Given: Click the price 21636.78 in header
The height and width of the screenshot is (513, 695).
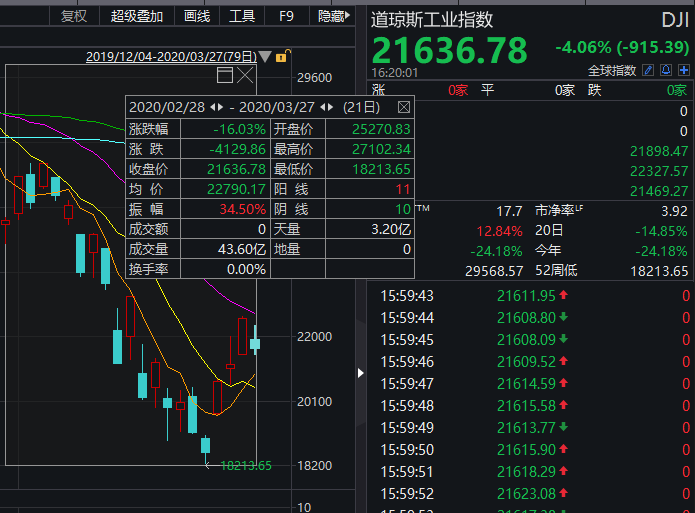Looking at the screenshot, I should pyautogui.click(x=449, y=50).
